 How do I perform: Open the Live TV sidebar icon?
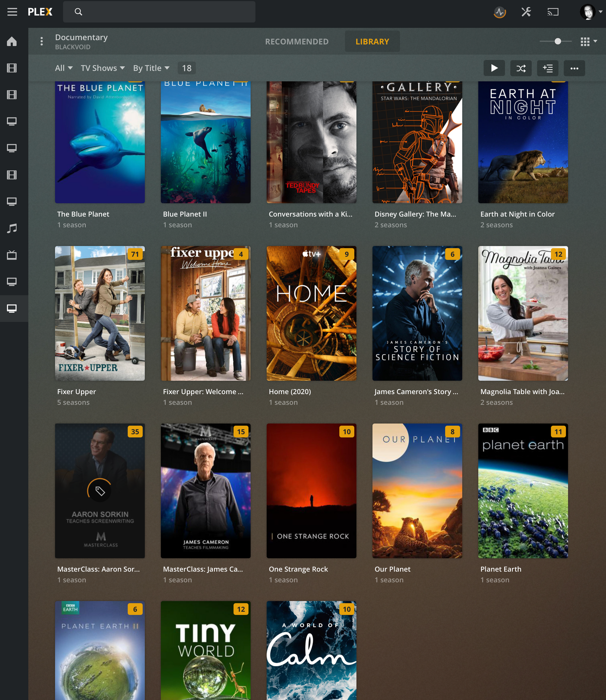point(12,255)
